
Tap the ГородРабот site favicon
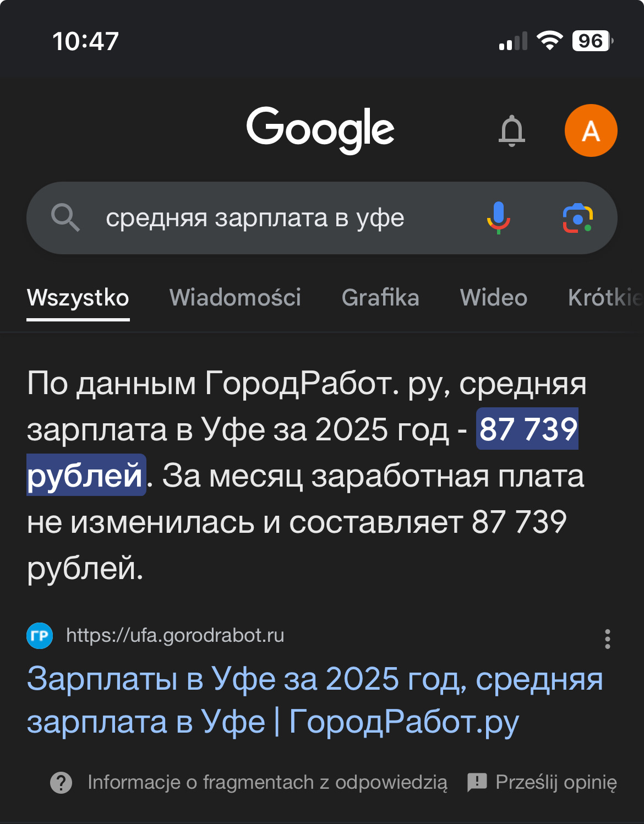click(40, 636)
